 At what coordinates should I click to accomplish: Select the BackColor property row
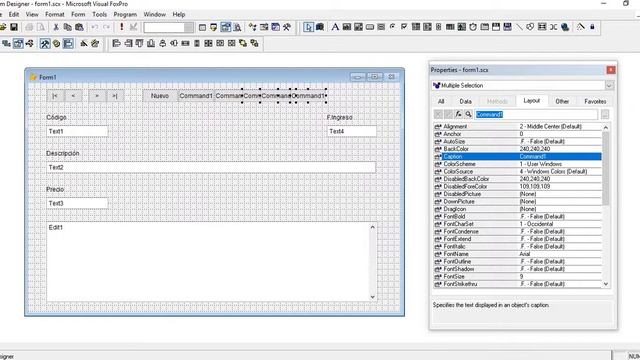click(x=517, y=149)
